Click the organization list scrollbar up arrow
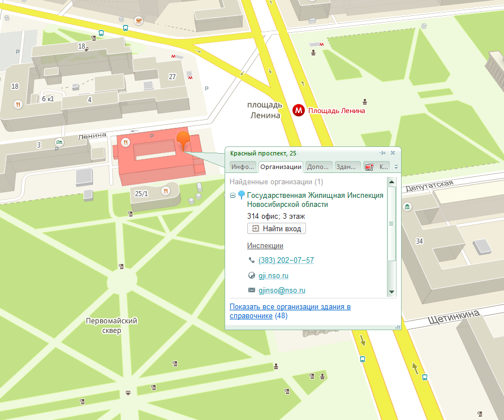 (x=391, y=182)
